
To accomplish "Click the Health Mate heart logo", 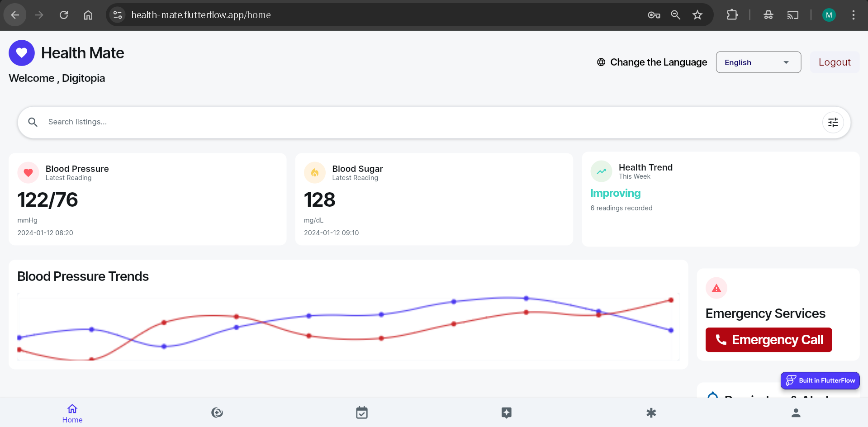I will tap(22, 53).
